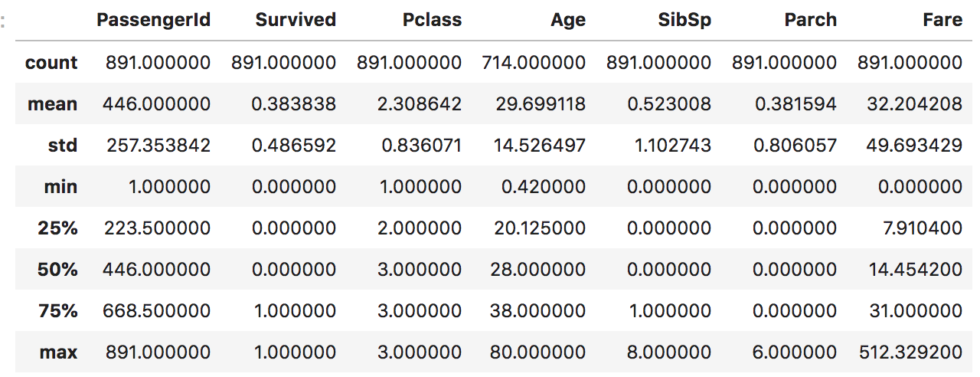Viewport: 980px width, 377px height.
Task: Click the Survived column header
Action: click(295, 20)
